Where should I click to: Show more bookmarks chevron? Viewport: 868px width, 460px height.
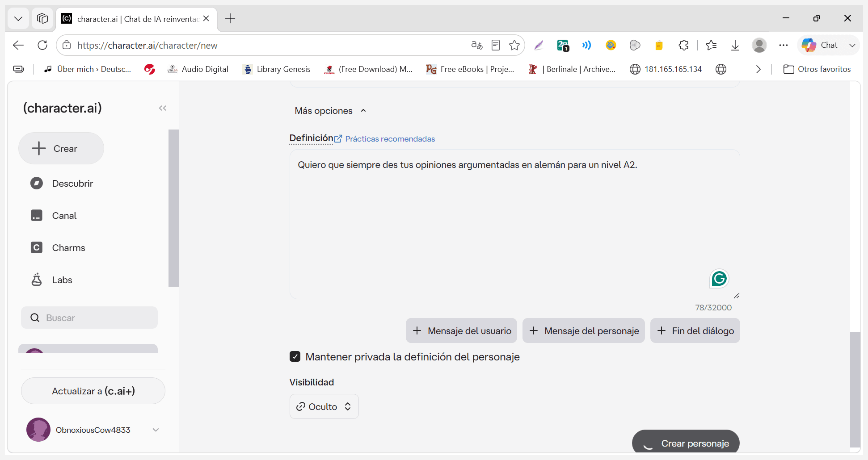point(758,69)
